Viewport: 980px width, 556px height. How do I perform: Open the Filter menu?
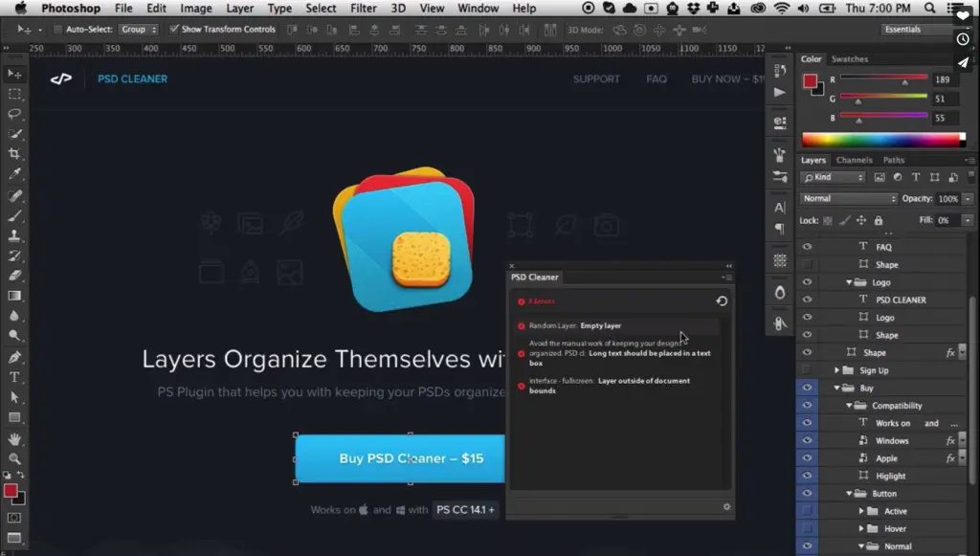click(363, 8)
